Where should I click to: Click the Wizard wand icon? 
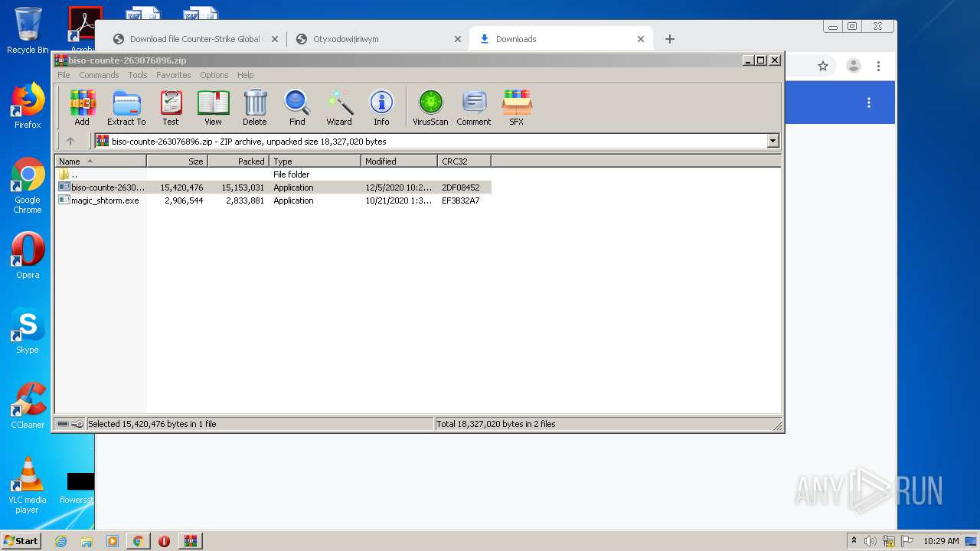339,107
